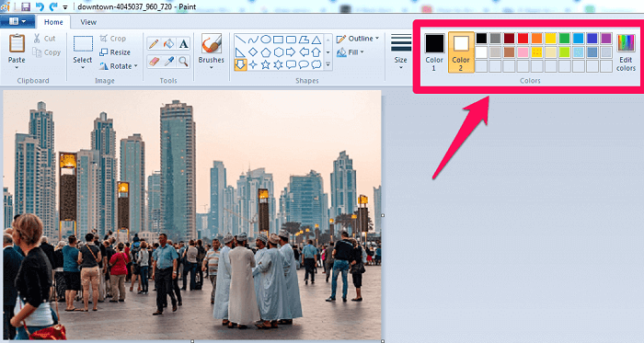Choose the Cloud callout shape
The image size is (644, 343).
coord(316,64)
